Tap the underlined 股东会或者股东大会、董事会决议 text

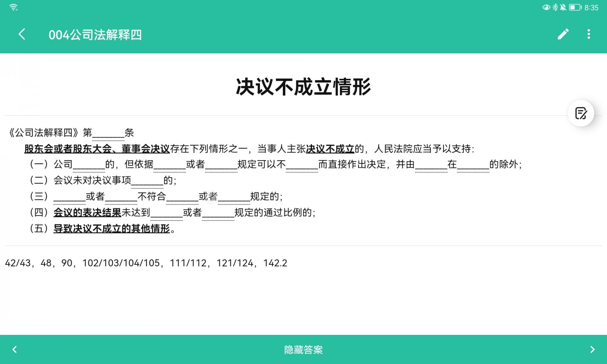click(97, 149)
